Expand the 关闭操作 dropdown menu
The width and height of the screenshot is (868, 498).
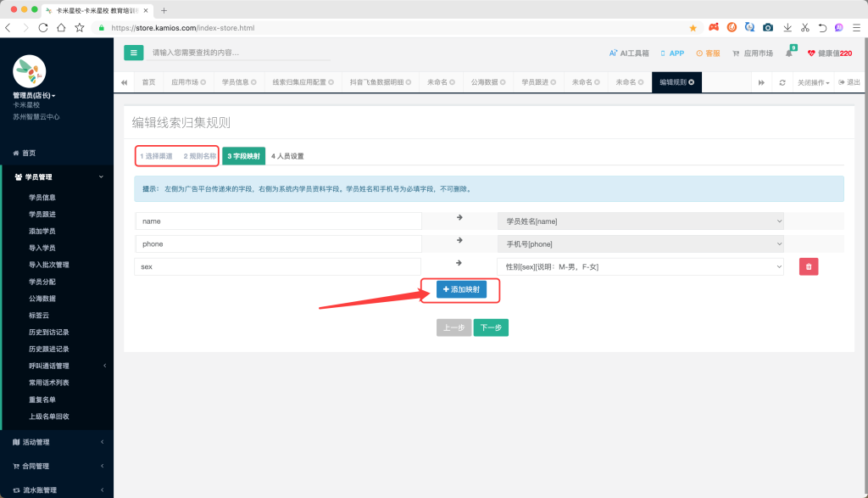(813, 82)
